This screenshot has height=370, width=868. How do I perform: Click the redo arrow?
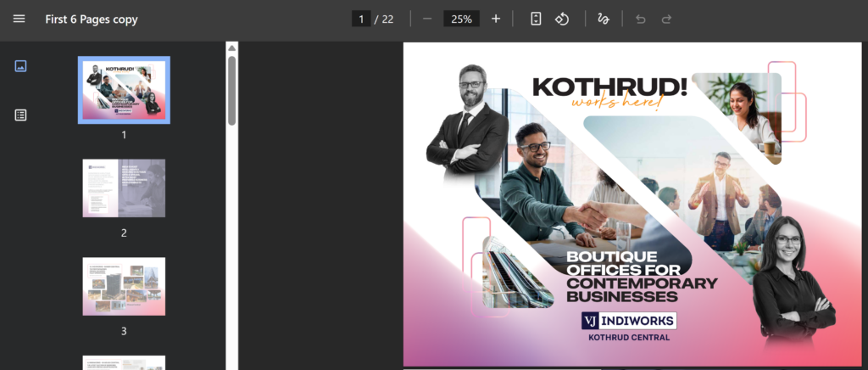(666, 19)
